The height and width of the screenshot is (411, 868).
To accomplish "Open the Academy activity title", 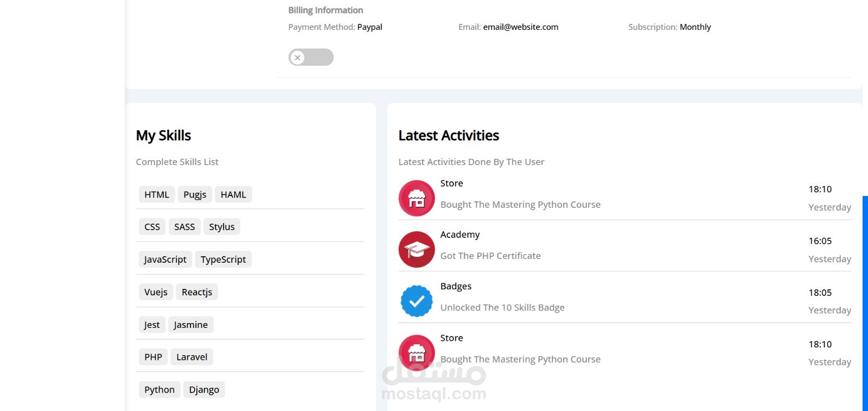I will (460, 235).
